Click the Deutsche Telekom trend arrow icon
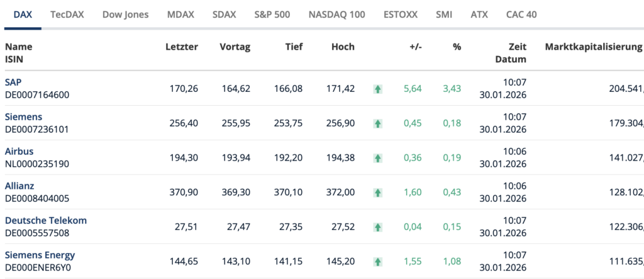The height and width of the screenshot is (279, 644). (377, 227)
